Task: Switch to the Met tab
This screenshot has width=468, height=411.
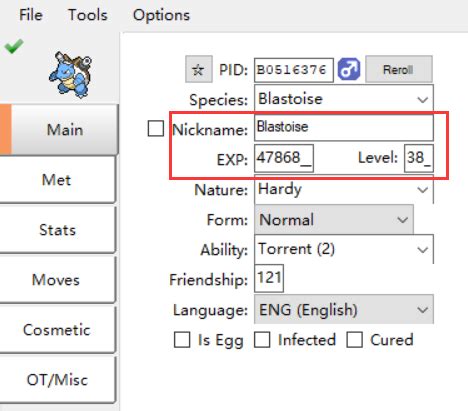Action: point(57,180)
